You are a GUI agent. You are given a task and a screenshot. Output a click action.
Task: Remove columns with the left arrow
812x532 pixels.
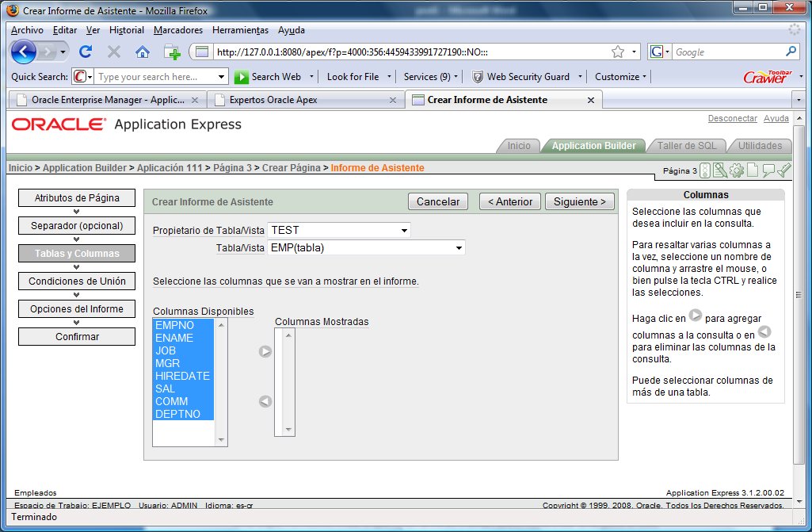265,401
